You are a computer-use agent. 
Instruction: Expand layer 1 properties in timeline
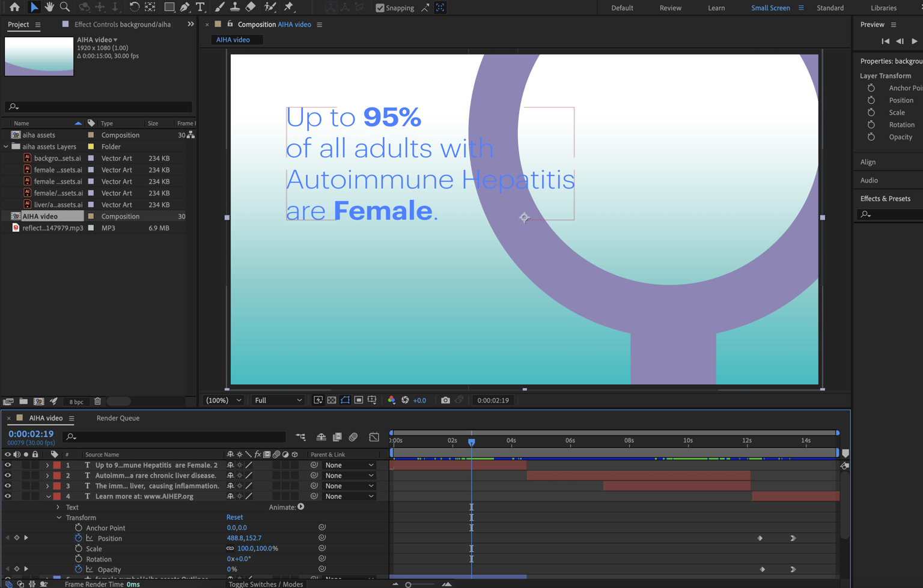pyautogui.click(x=47, y=465)
